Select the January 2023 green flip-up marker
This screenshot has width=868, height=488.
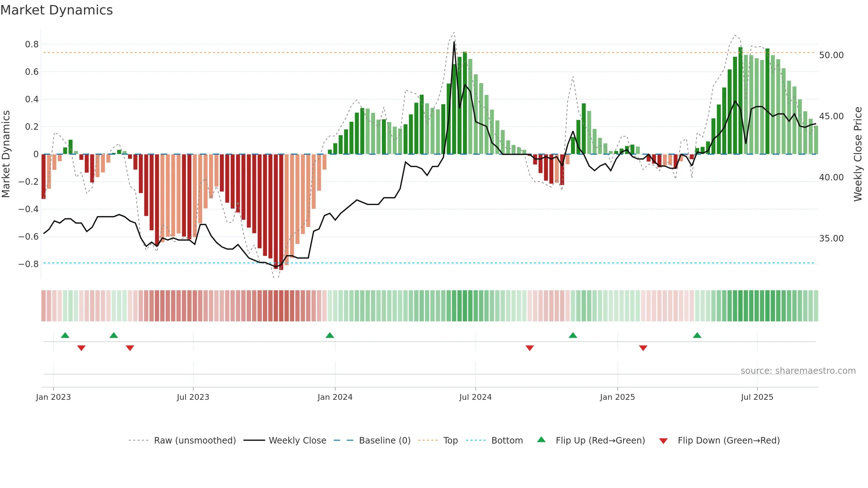(65, 335)
